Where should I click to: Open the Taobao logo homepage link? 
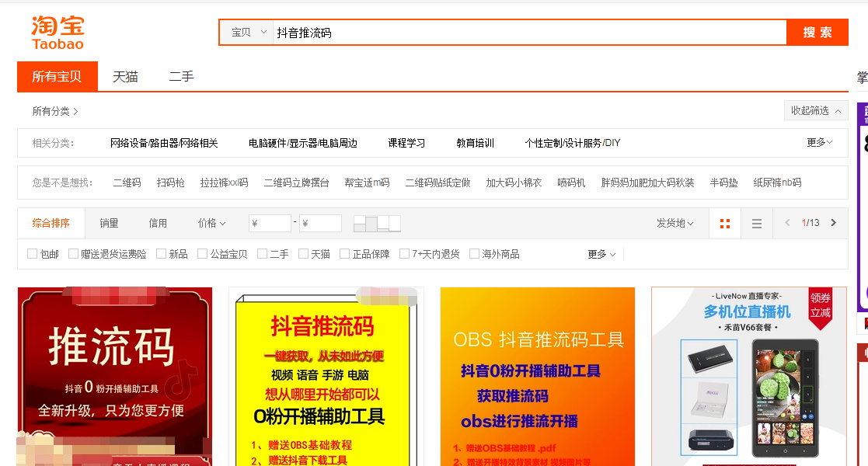pos(58,33)
